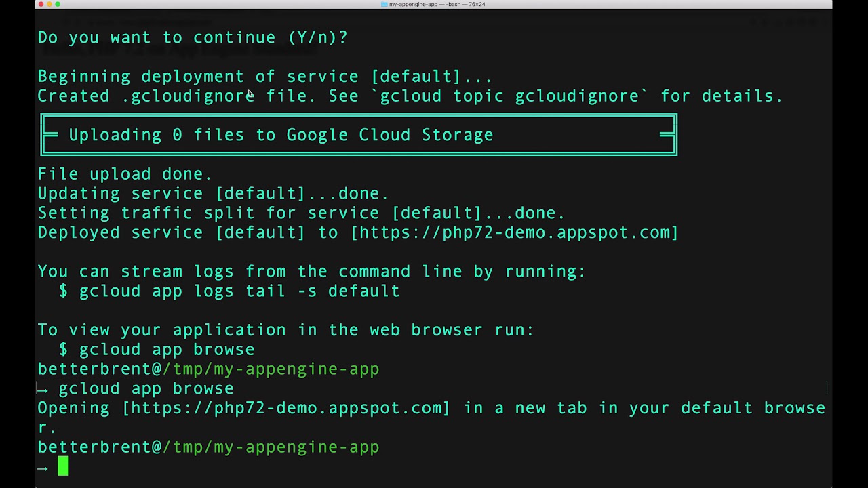Click the /tmp/my-appengine-app path in the last prompt
This screenshot has height=488, width=868.
[x=271, y=447]
